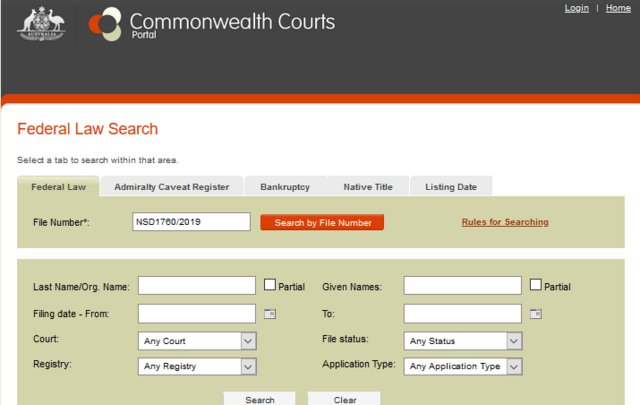Screen dimensions: 640x405
Task: Open calendar picker for the To date
Action: click(x=535, y=314)
